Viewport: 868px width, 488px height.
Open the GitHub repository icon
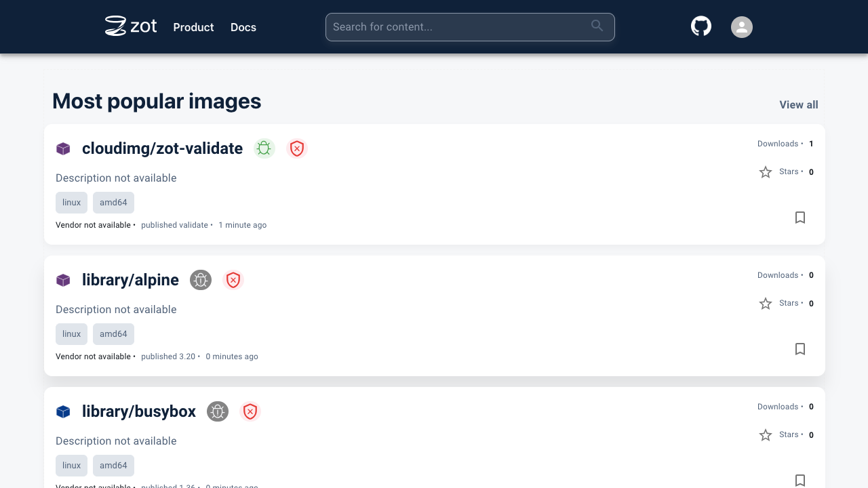(701, 26)
